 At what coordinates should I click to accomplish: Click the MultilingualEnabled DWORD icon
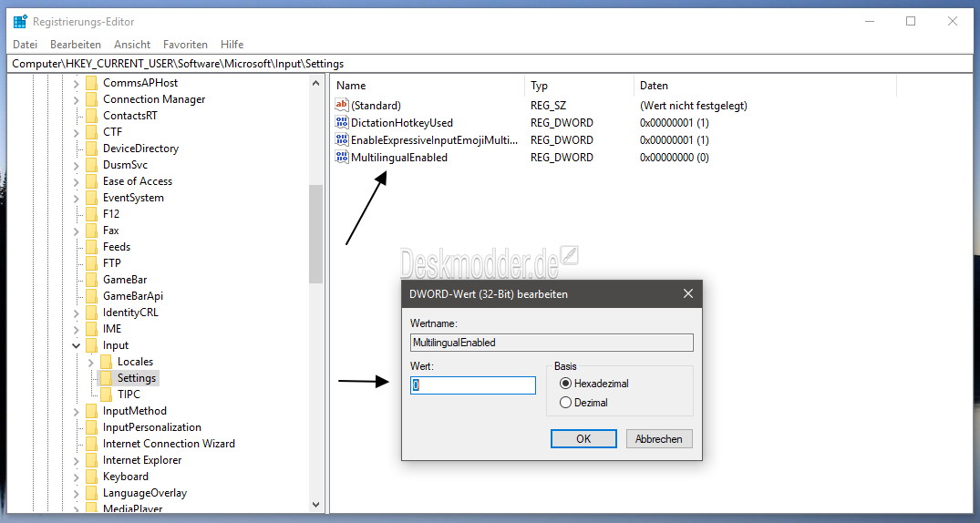[341, 158]
